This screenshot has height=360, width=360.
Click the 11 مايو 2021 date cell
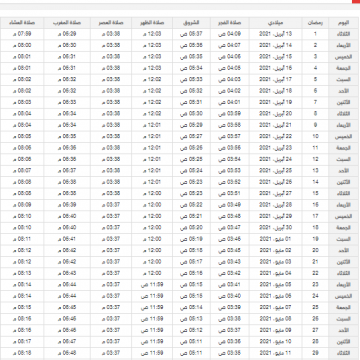pyautogui.click(x=276, y=353)
